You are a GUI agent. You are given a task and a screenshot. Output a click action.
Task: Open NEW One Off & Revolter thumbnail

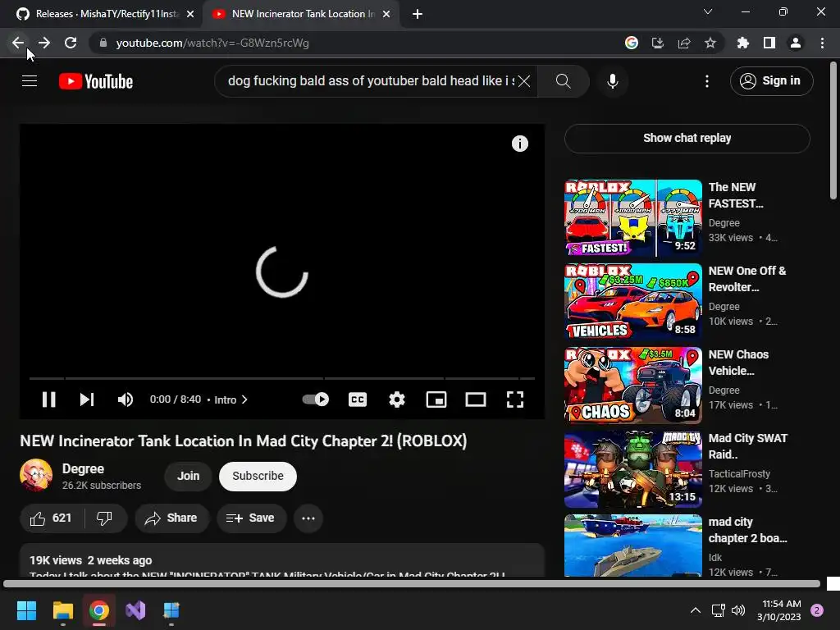click(633, 302)
